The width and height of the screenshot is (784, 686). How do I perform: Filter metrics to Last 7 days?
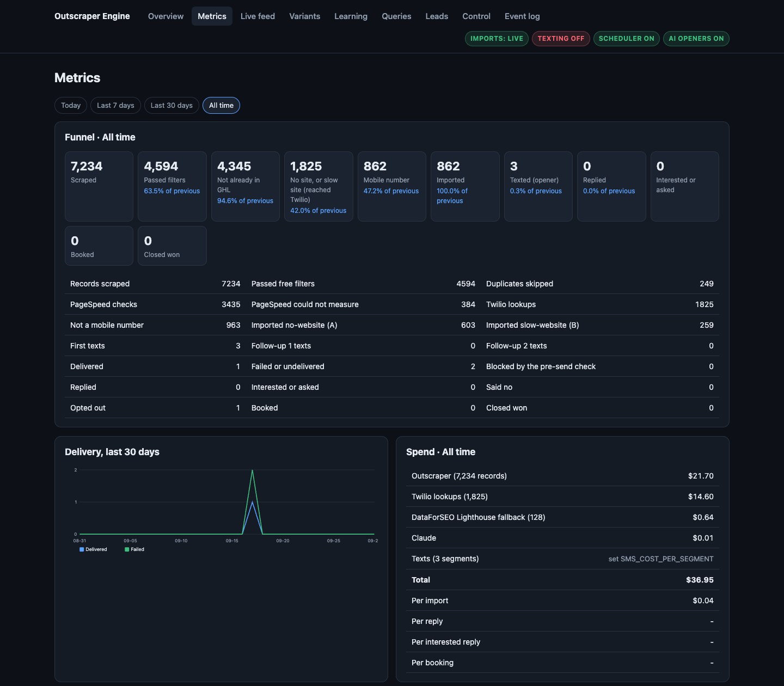(x=115, y=106)
